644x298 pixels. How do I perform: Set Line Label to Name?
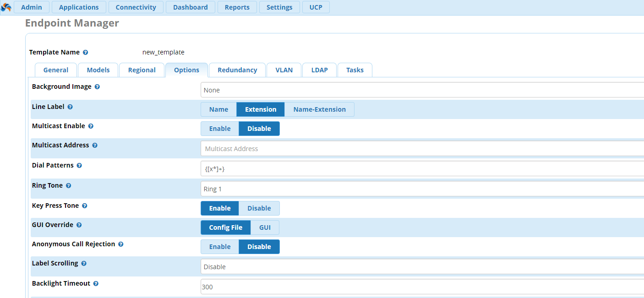point(218,109)
